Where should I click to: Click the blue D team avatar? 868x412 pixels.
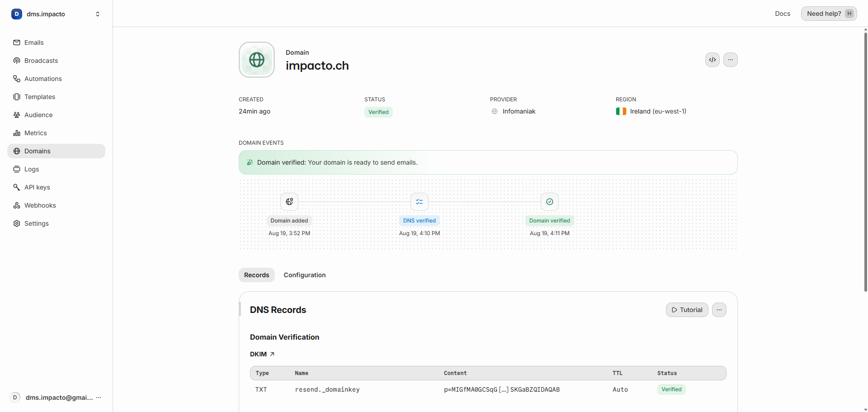(x=17, y=14)
